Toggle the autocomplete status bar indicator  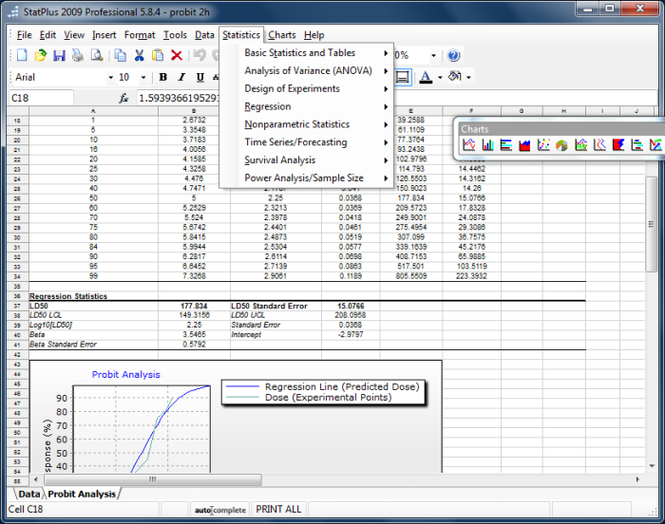pos(220,510)
